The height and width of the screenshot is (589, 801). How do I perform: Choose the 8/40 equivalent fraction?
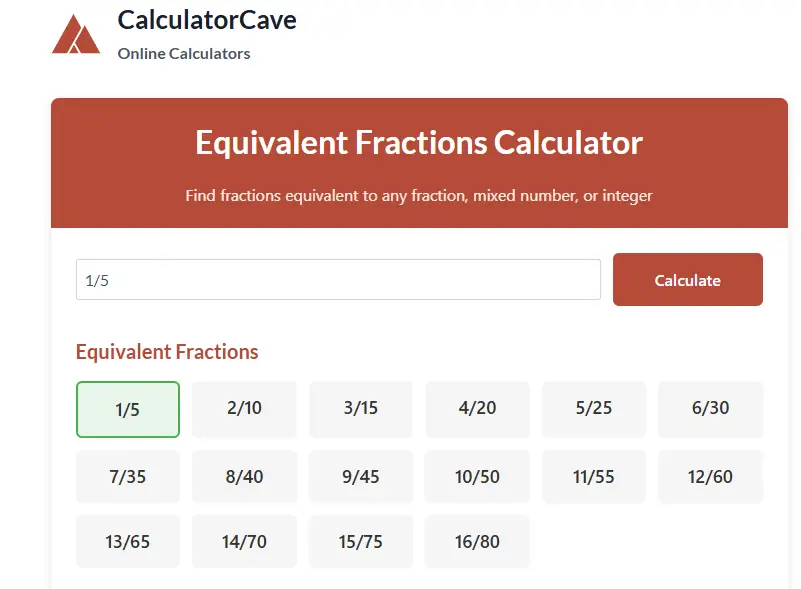pyautogui.click(x=244, y=476)
